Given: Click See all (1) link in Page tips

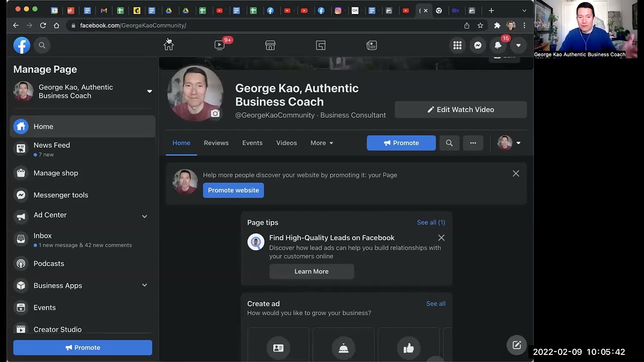Looking at the screenshot, I should pos(431,222).
